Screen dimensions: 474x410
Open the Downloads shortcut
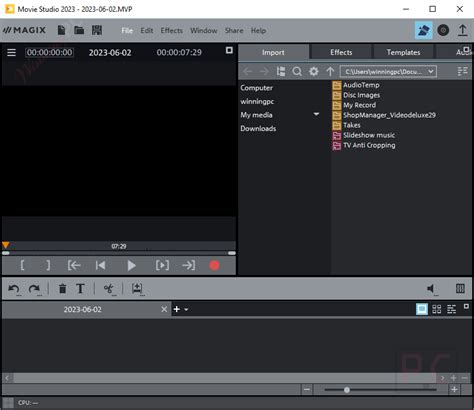pyautogui.click(x=258, y=128)
